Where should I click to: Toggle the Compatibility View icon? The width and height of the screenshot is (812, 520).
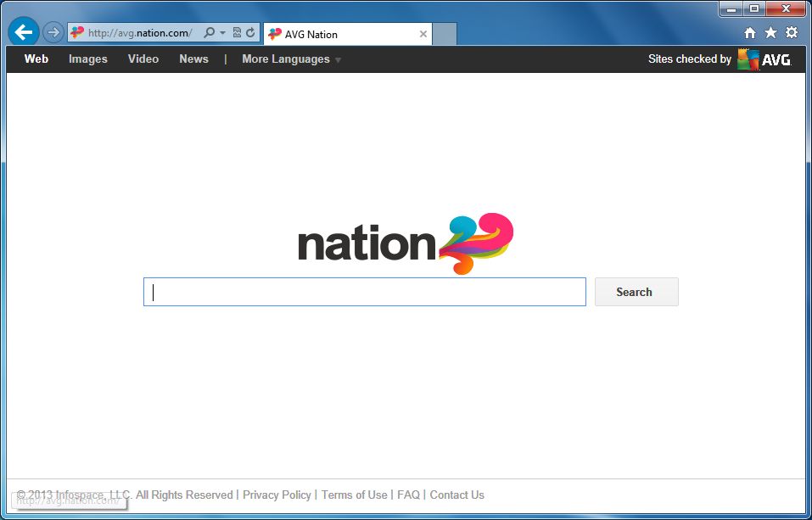237,32
